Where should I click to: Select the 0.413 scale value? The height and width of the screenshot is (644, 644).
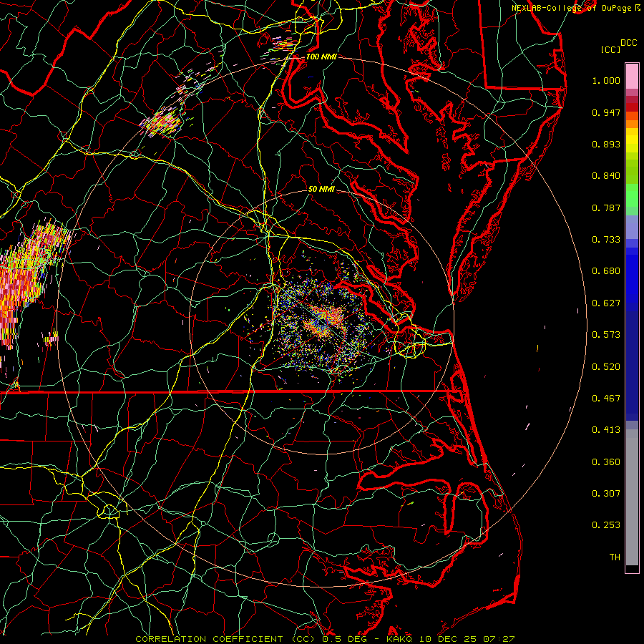606,430
